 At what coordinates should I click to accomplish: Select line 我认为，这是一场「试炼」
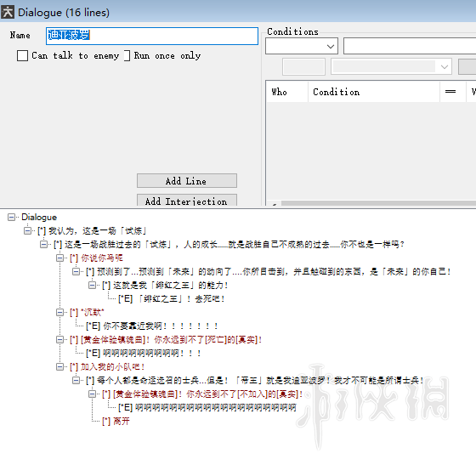pyautogui.click(x=92, y=231)
